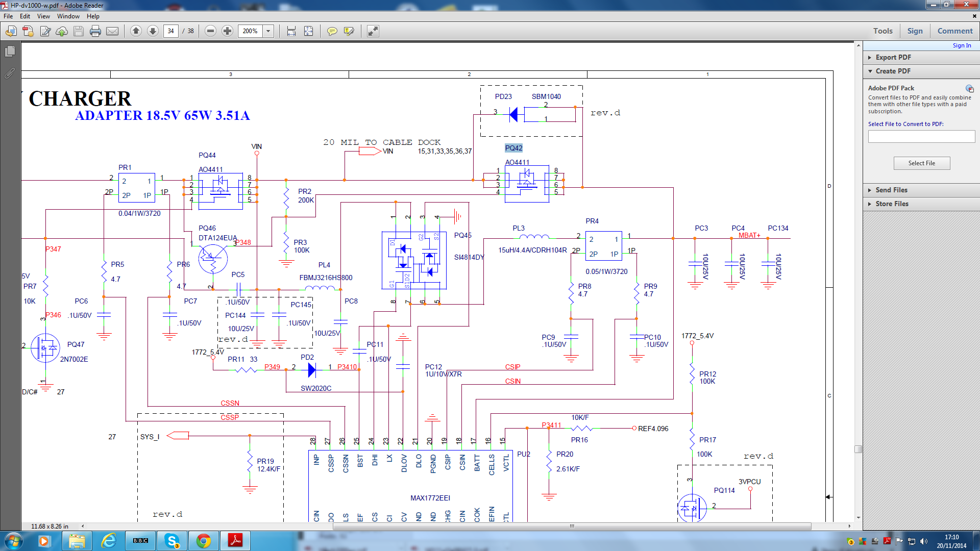This screenshot has height=551, width=980.
Task: Click the zoom in plus button
Action: [x=228, y=31]
